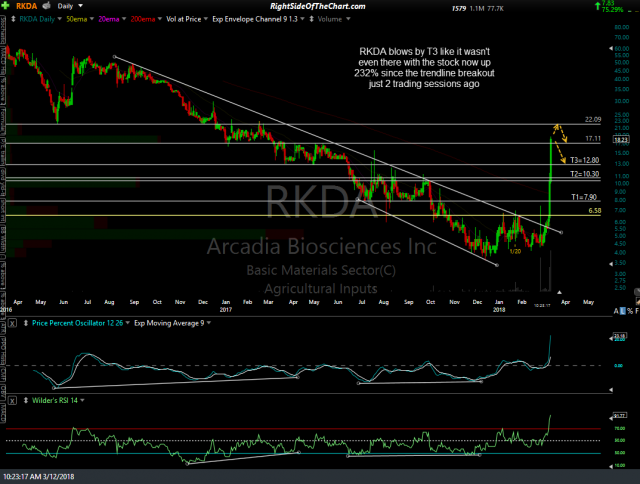Click arrows beside Price Percent Oscillator label
The height and width of the screenshot is (484, 640).
[x=26, y=323]
